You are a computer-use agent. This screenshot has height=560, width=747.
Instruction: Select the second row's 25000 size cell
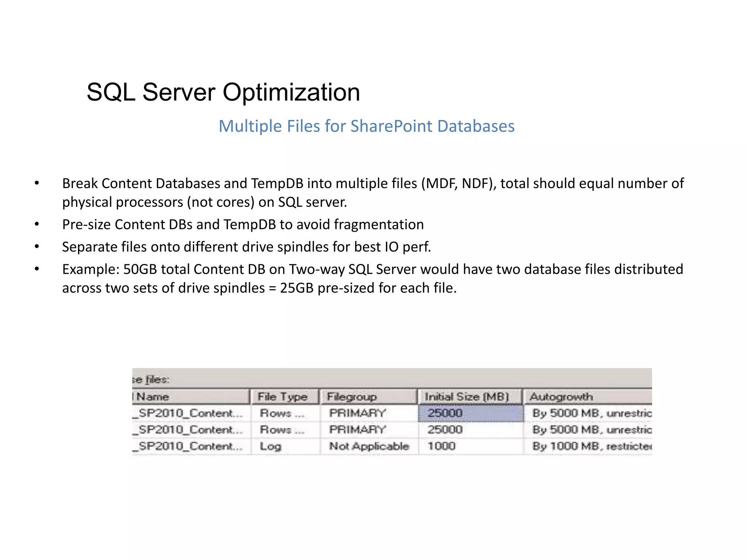point(471,430)
